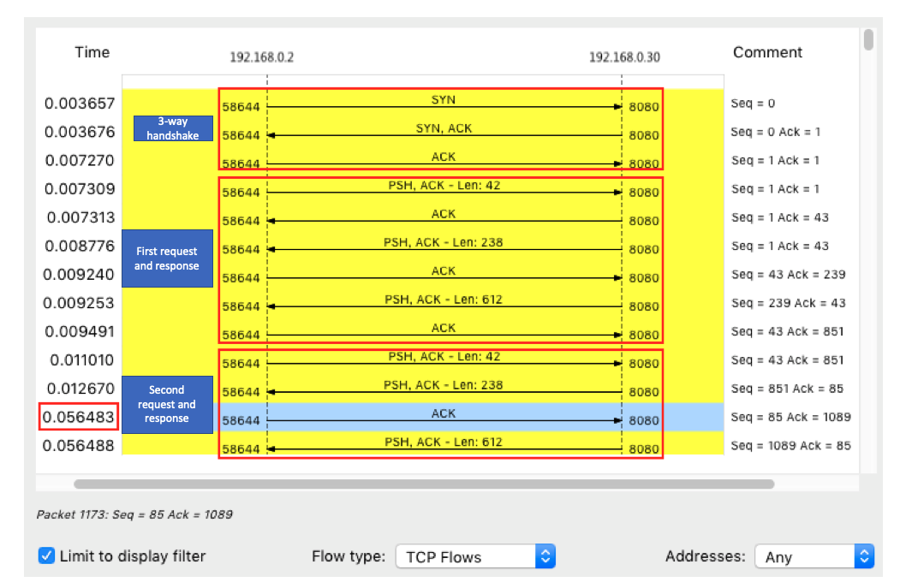Screen dimensions: 912x588
Task: Select the highlighted blue ACK packet row
Action: click(x=443, y=418)
